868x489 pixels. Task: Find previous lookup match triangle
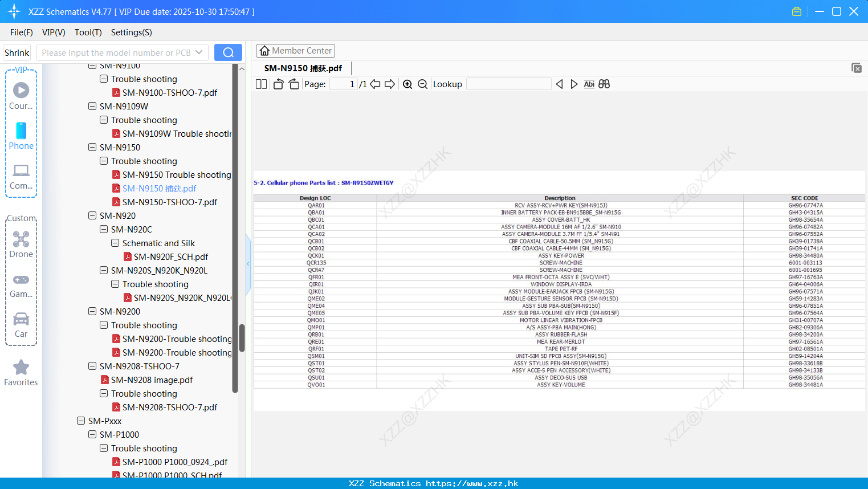559,84
